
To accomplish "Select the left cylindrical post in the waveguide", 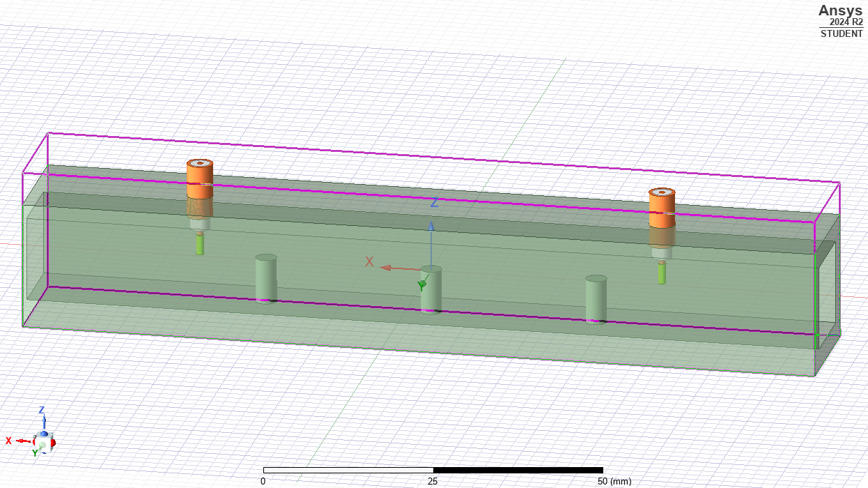I will point(266,278).
